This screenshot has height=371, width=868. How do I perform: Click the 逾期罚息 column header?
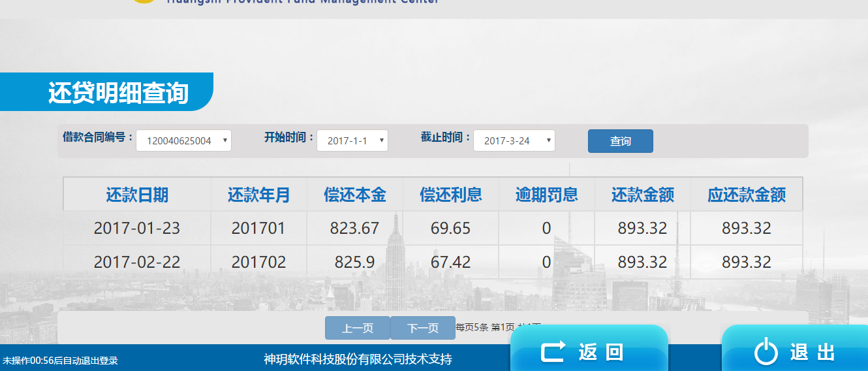pyautogui.click(x=546, y=195)
